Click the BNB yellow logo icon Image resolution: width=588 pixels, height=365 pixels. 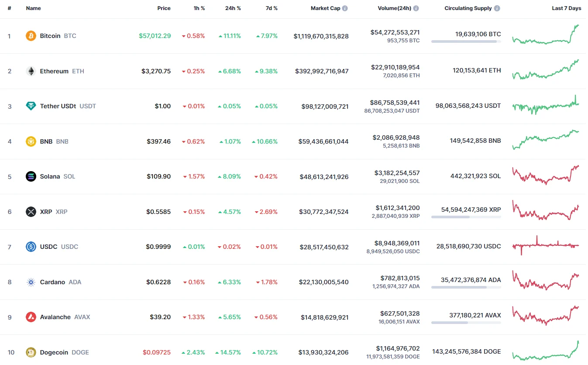[31, 141]
